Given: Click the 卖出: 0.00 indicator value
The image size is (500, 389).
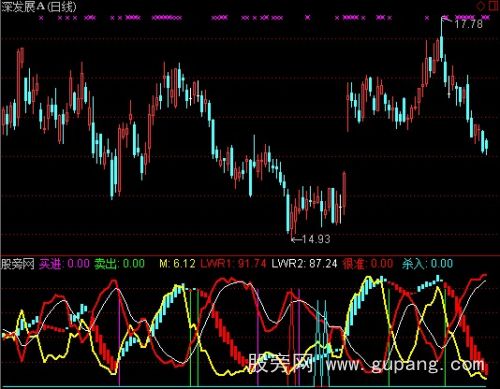Looking at the screenshot, I should 119,264.
